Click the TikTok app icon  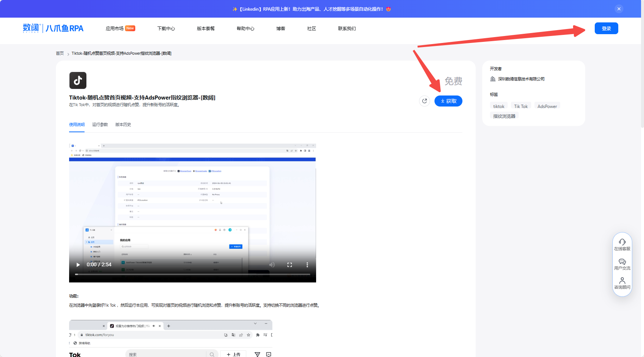coord(78,80)
